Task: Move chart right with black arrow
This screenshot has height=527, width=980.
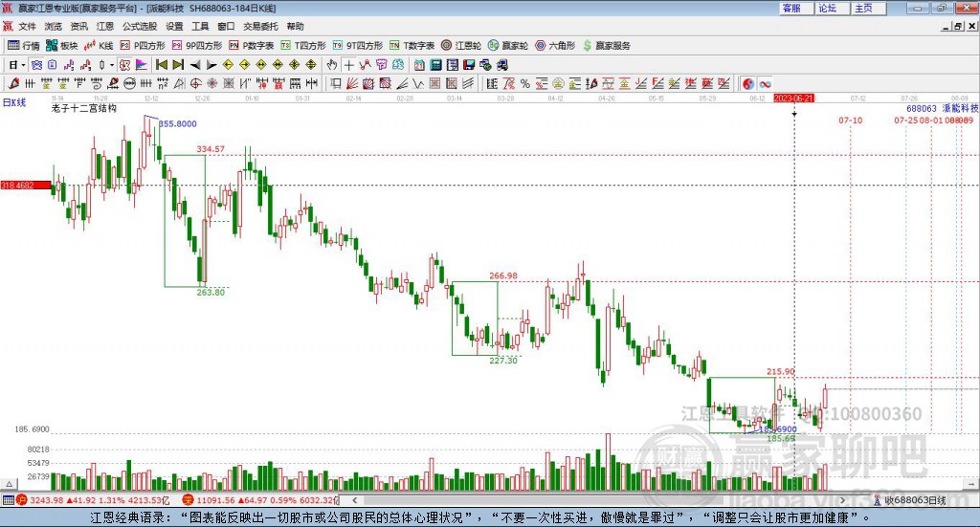Action: tap(212, 65)
